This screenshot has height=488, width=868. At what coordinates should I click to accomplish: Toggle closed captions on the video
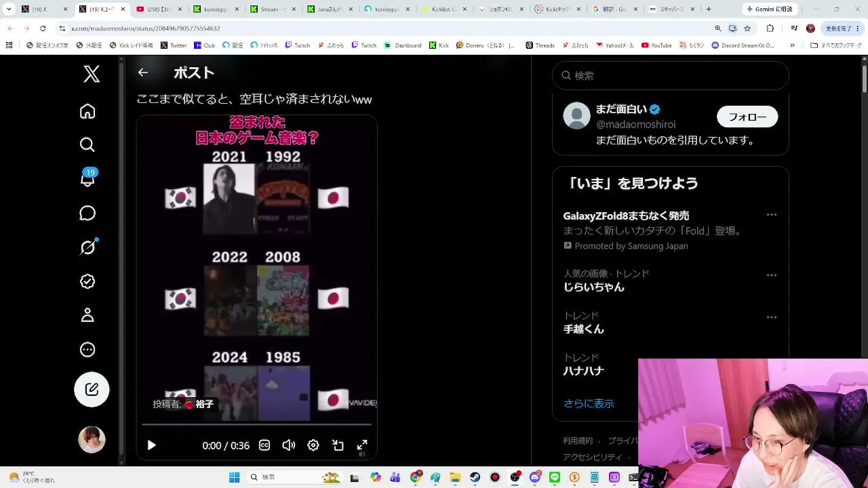264,445
